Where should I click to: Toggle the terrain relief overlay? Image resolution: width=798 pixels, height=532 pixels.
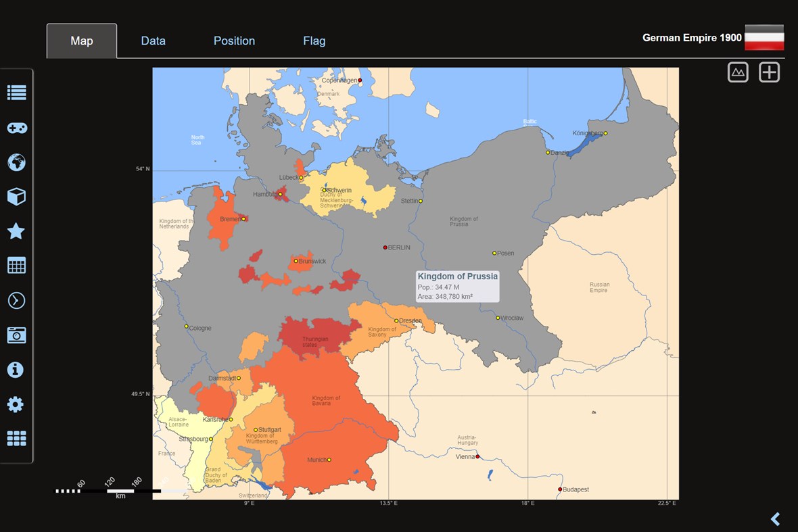[x=738, y=72]
